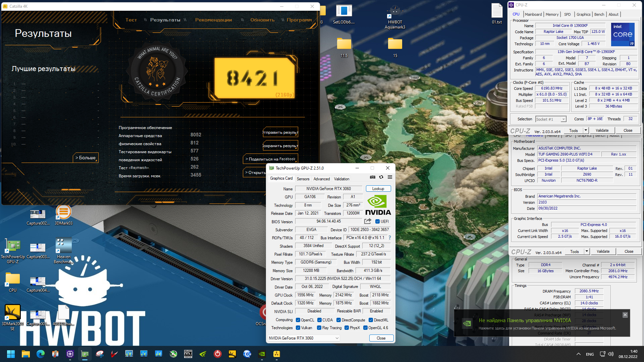Screen dimensions: 644x362
Task: Dismiss the NVIDIA notification with its X
Action: (625, 315)
